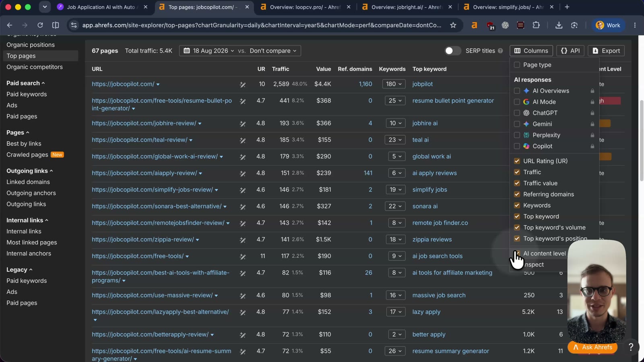The height and width of the screenshot is (362, 644).
Task: Uncheck the URL Rating (UR) checkbox
Action: coord(517,161)
